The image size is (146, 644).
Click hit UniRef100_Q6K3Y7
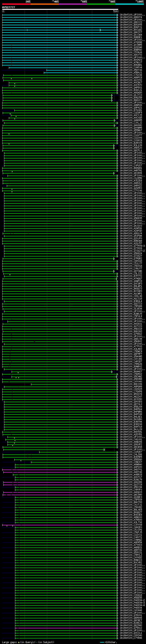point(131,32)
